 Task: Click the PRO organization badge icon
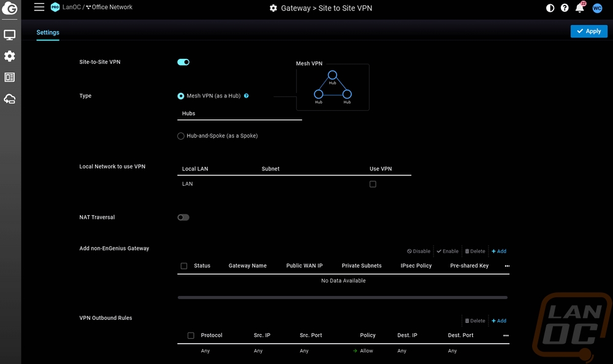(55, 7)
